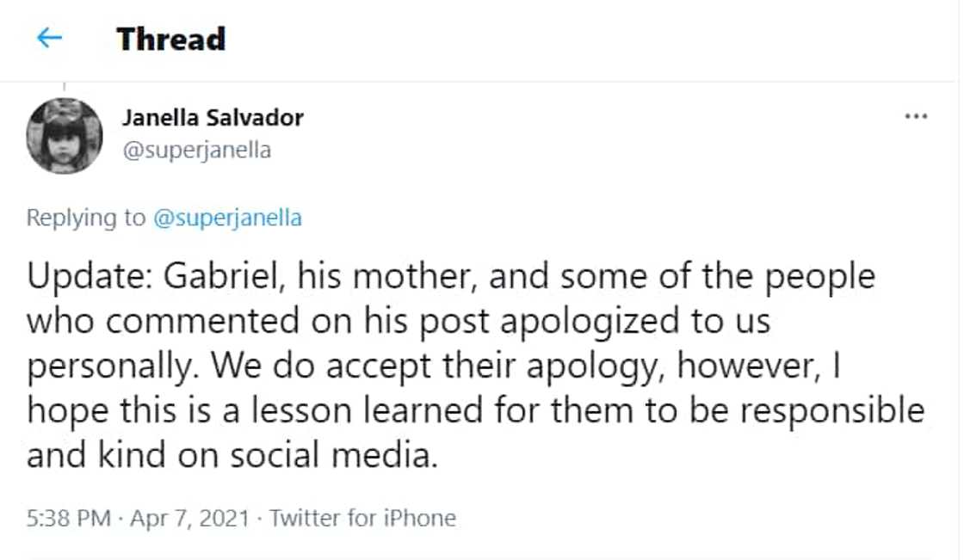Screen dimensions: 964x560
Task: Open the @superjanella handle below the name
Action: click(x=196, y=150)
